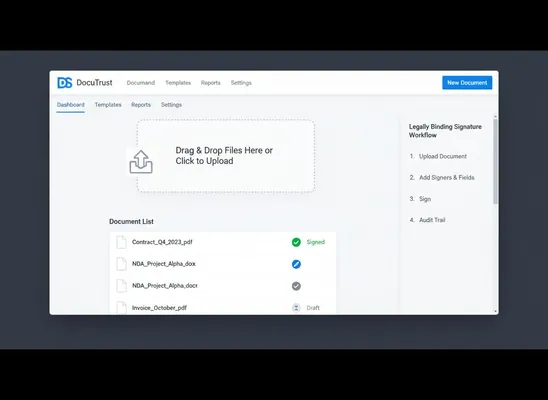Open document NDA_Project_Alpha.docx
This screenshot has width=548, height=400.
[165, 286]
